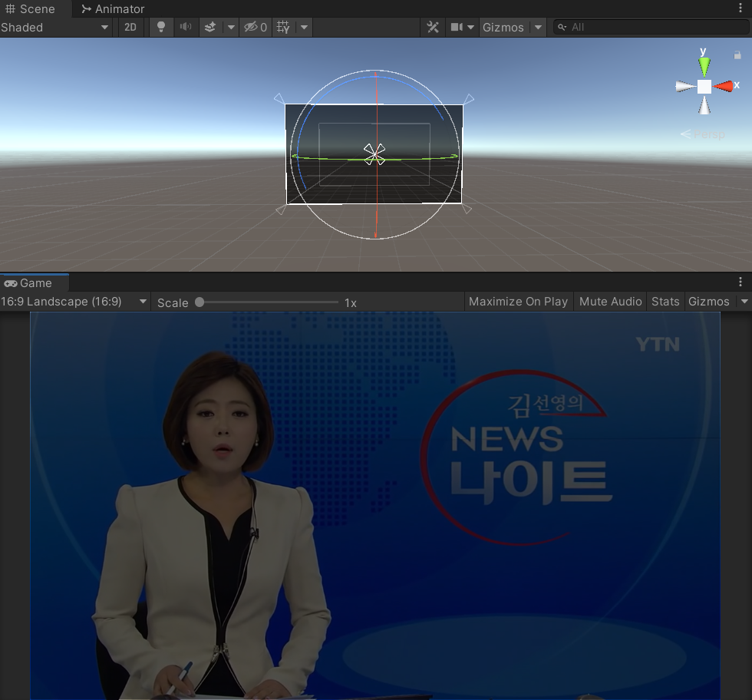The width and height of the screenshot is (752, 700).
Task: Open scene camera settings dropdown arrow
Action: point(470,28)
